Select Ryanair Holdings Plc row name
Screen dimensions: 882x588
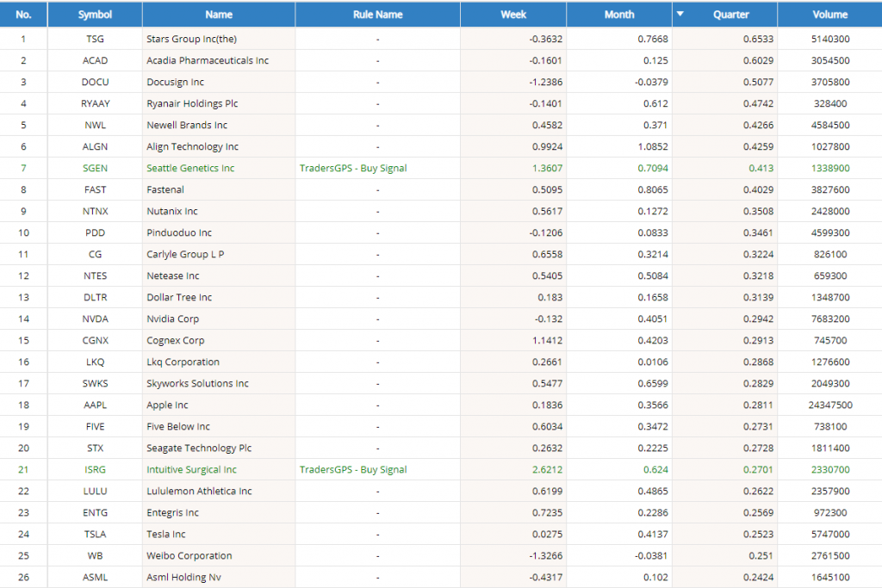pos(192,103)
